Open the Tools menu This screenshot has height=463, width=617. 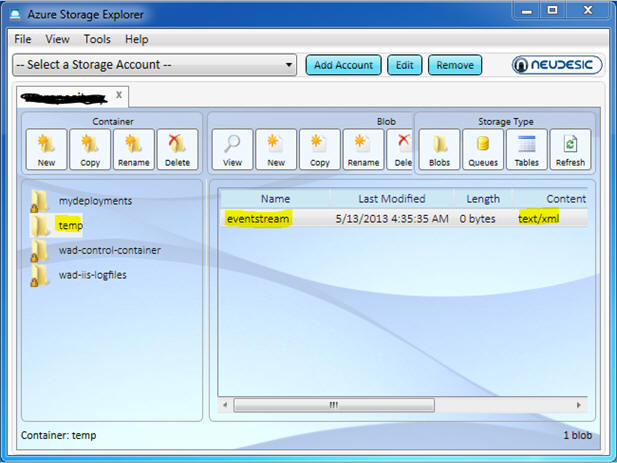97,39
